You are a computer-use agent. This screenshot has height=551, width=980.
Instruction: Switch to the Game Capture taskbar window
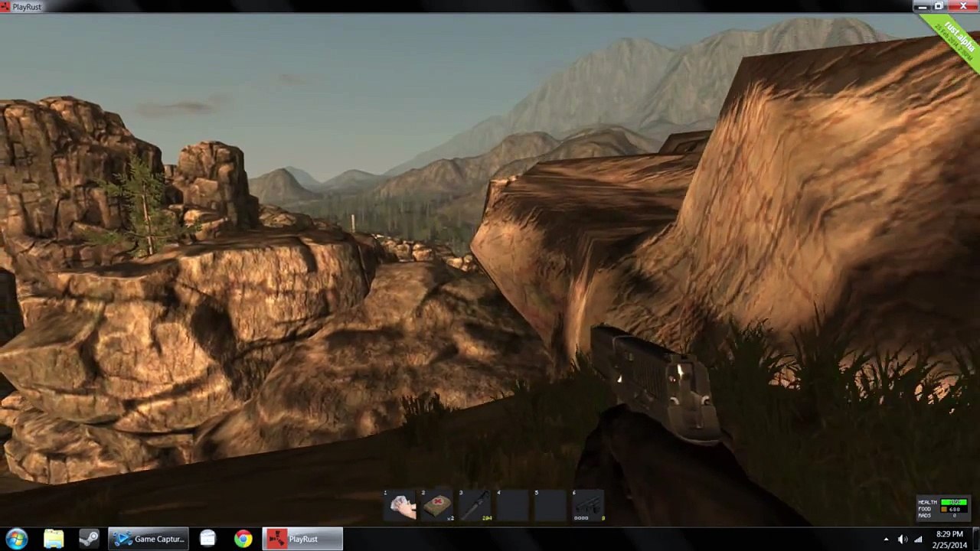click(149, 539)
